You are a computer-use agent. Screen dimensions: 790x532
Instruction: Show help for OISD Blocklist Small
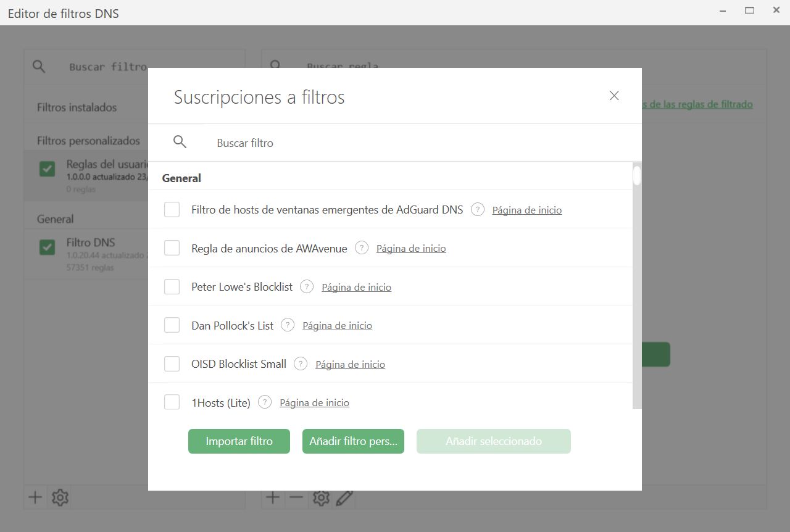[301, 364]
